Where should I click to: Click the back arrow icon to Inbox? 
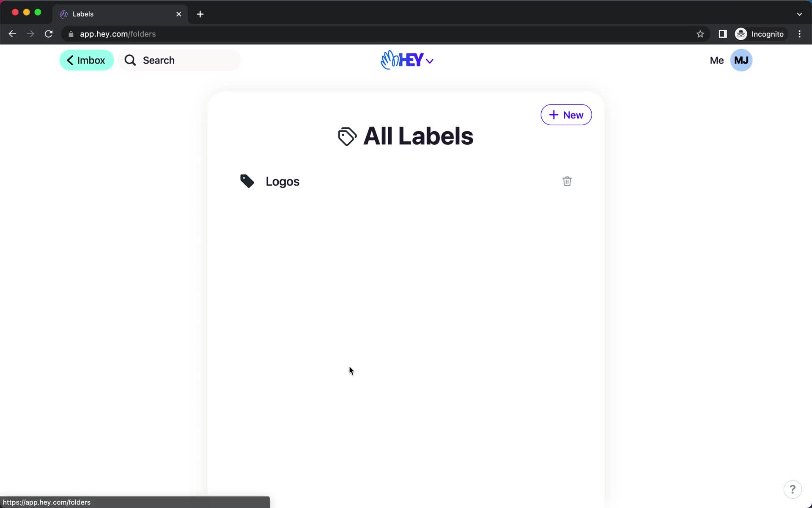point(70,60)
